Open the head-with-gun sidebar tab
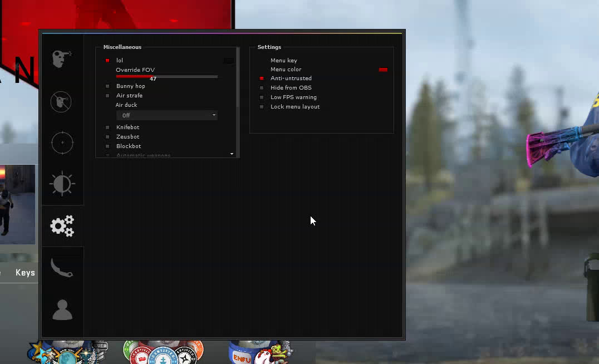599x364 pixels. tap(62, 58)
